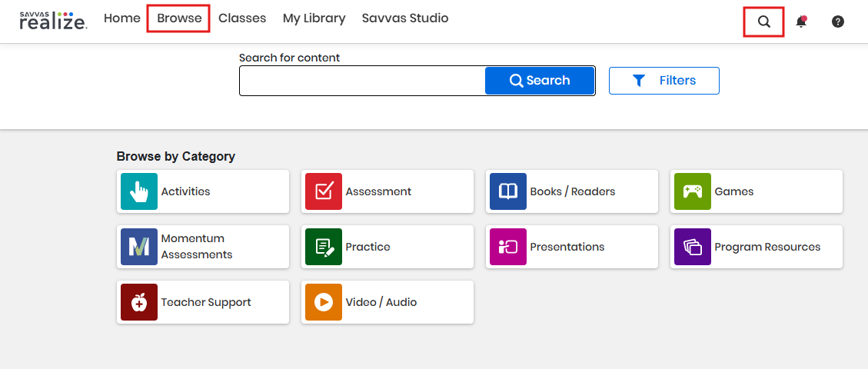Screen dimensions: 868x369
Task: Open the Filters panel
Action: pyautogui.click(x=663, y=81)
